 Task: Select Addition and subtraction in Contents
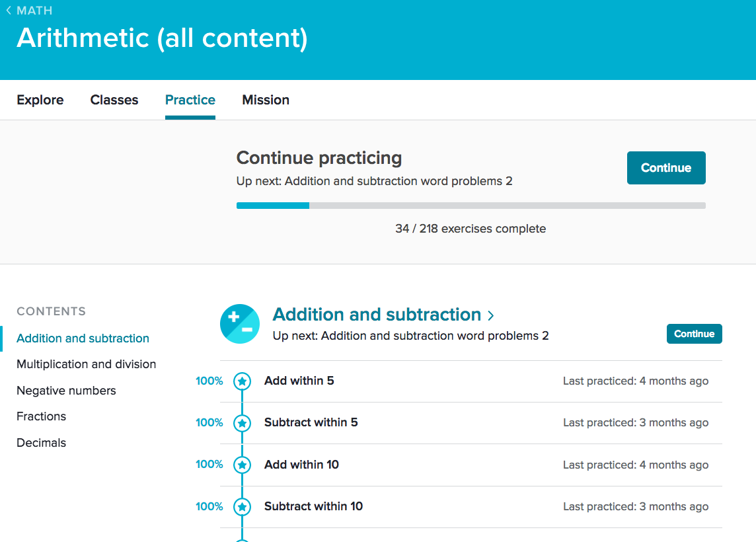coord(83,338)
